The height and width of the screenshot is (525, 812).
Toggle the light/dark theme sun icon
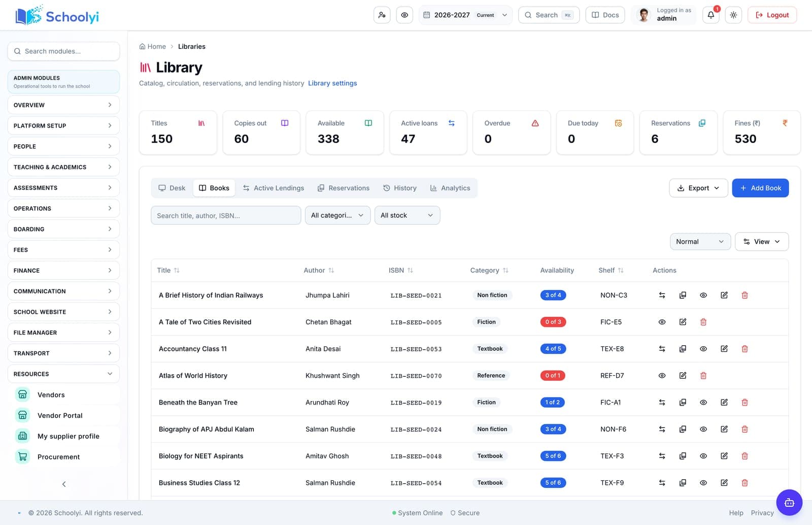[x=733, y=15]
